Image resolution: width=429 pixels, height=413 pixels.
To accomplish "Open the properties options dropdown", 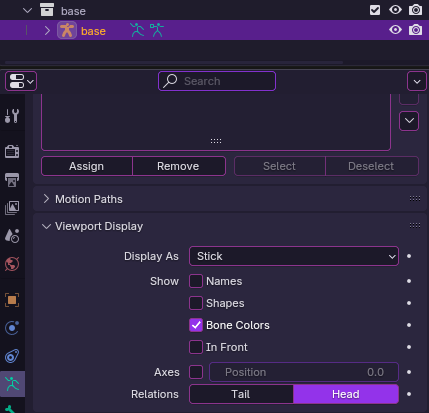I will pyautogui.click(x=417, y=81).
